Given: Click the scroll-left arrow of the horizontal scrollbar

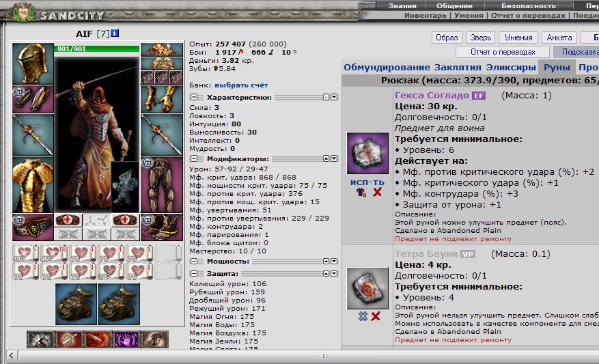Looking at the screenshot, I should (x=11, y=356).
